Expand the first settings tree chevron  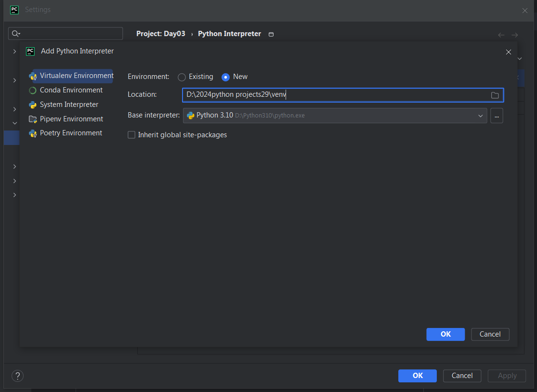pos(14,51)
